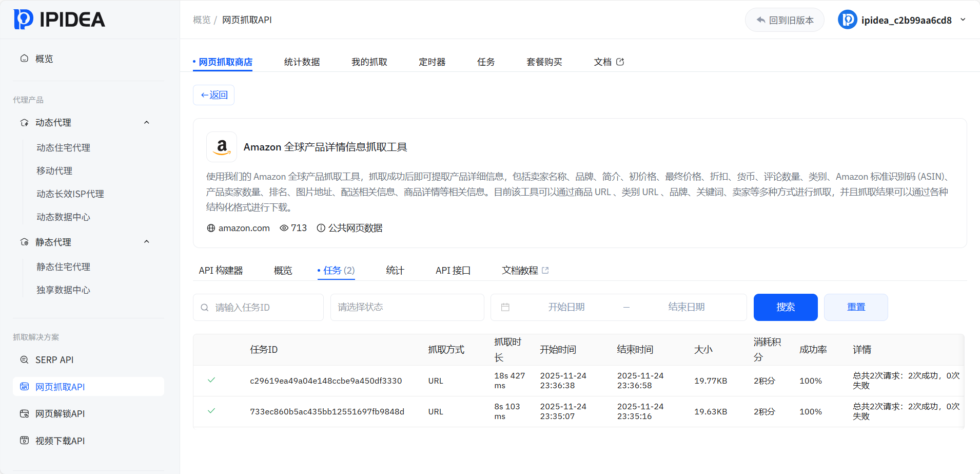Switch to API 构建器 sub-tab

(x=221, y=271)
